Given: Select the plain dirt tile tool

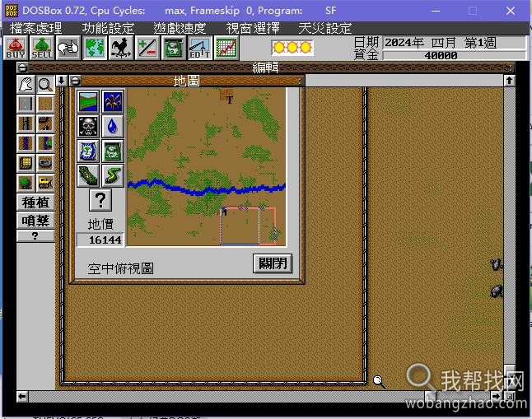Looking at the screenshot, I should [45, 104].
